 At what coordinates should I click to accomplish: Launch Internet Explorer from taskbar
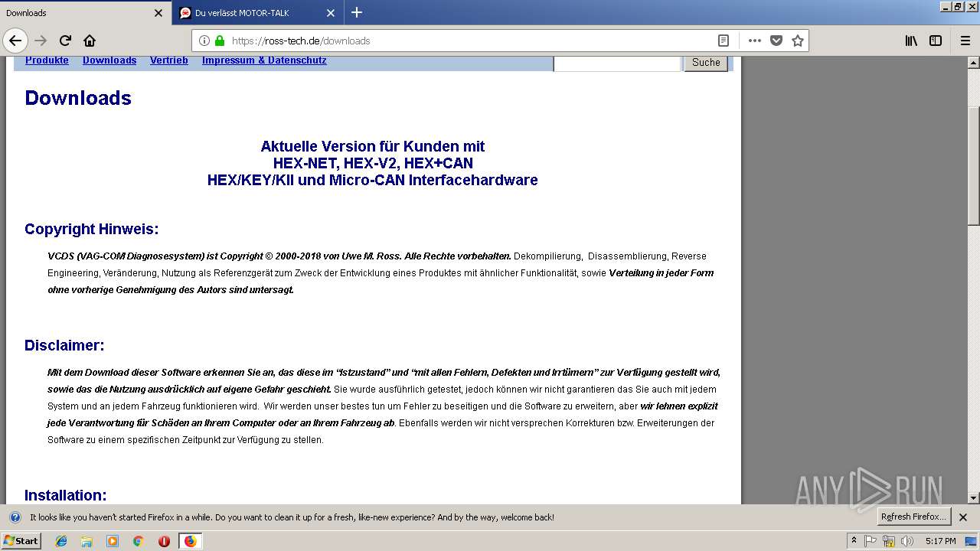pyautogui.click(x=61, y=541)
